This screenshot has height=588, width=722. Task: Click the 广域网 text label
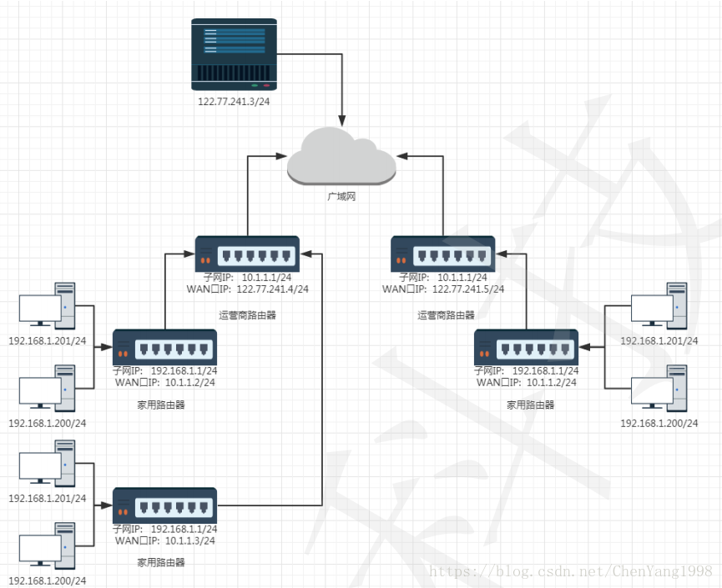pyautogui.click(x=341, y=197)
